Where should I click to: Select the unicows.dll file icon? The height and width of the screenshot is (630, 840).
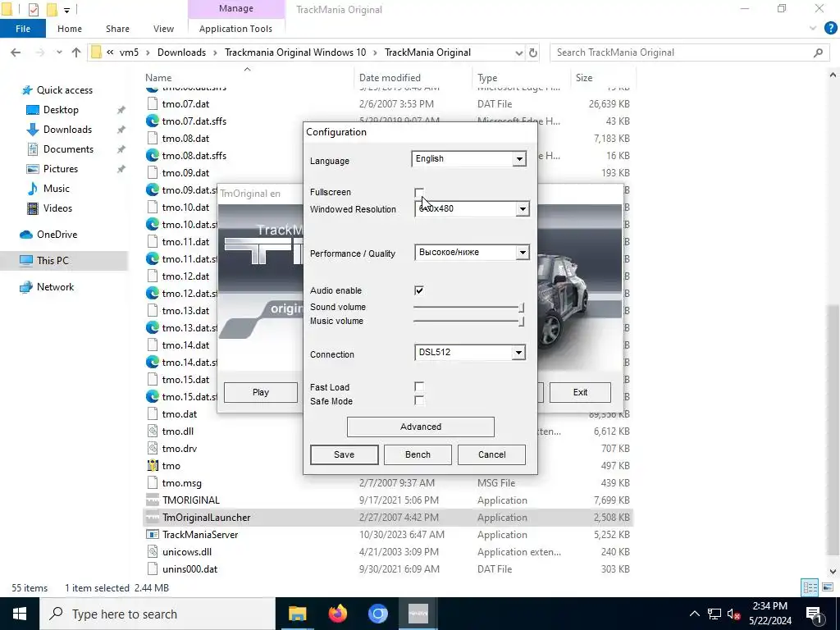pos(152,552)
